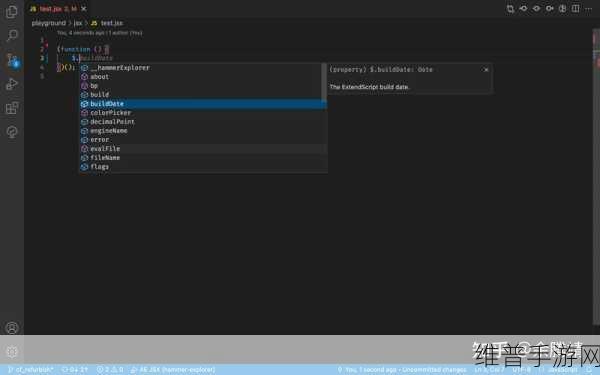Click the author CodeLens above the code
The width and height of the screenshot is (600, 375).
(x=99, y=33)
